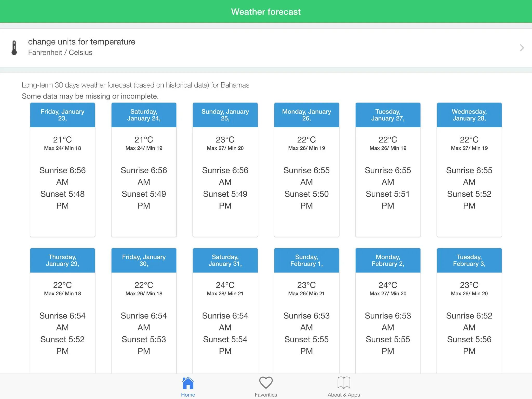
Task: Tap the long-term 30 days forecast description
Action: (x=135, y=85)
